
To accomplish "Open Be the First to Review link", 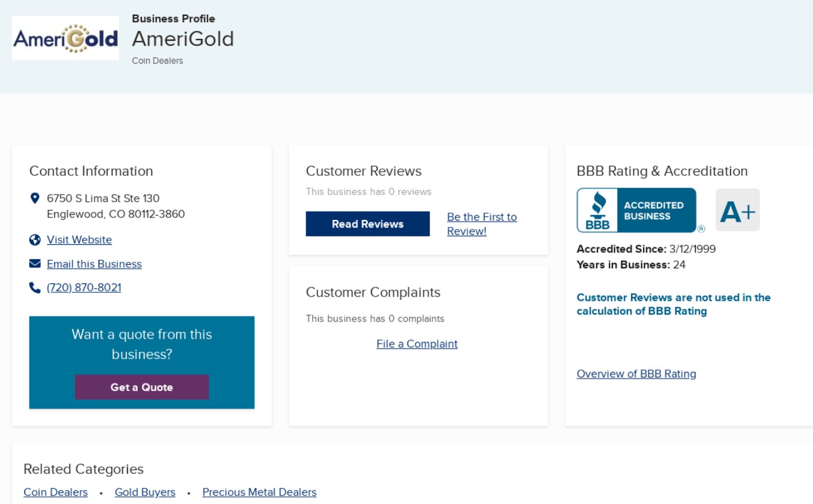I will [x=482, y=224].
